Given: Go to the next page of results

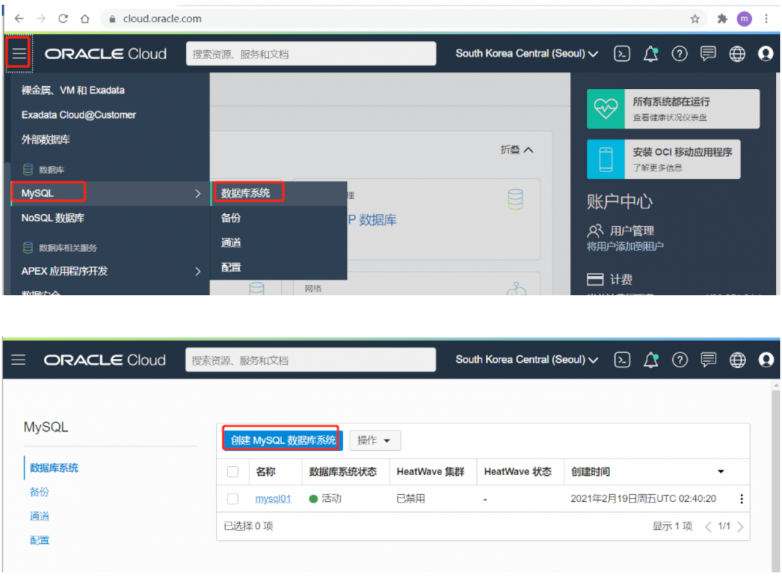Looking at the screenshot, I should coord(740,527).
